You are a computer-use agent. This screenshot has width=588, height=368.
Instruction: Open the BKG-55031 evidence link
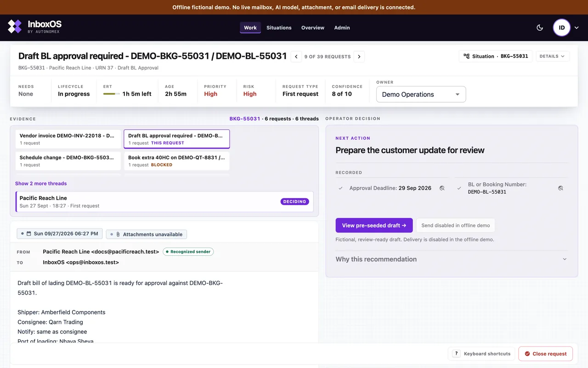pos(245,119)
